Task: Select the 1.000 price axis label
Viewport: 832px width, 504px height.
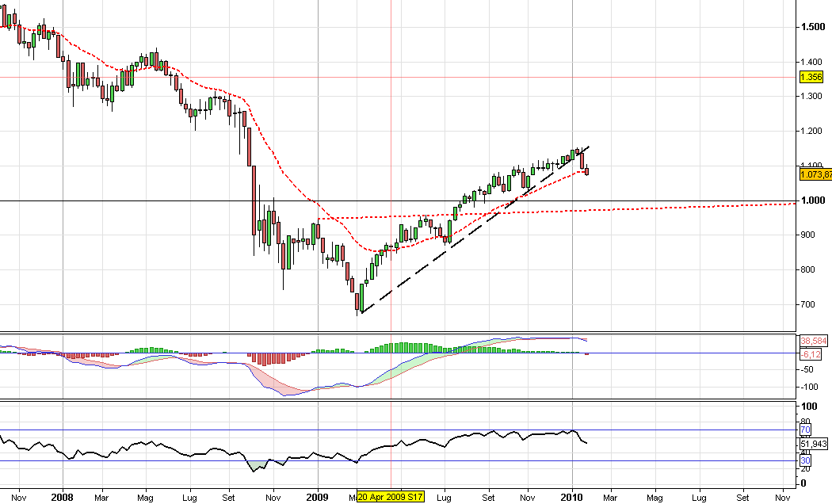Action: click(813, 200)
